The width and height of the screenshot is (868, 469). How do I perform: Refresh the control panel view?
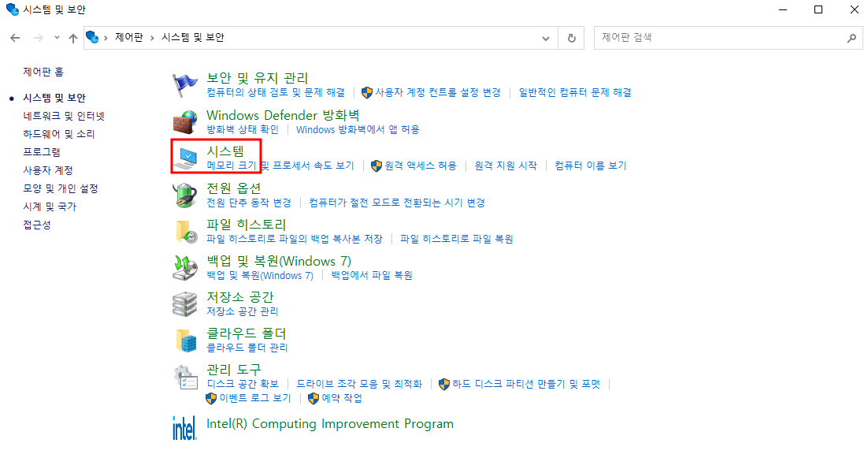(571, 38)
